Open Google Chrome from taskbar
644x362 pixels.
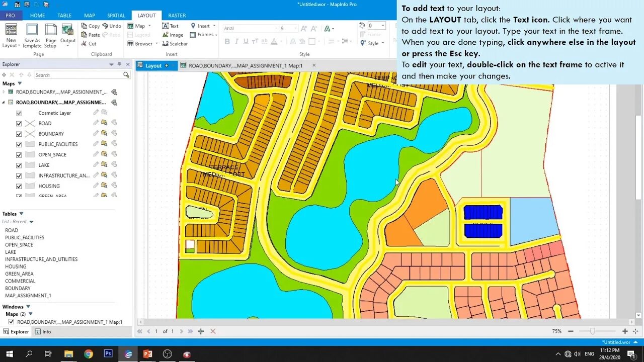pyautogui.click(x=89, y=354)
